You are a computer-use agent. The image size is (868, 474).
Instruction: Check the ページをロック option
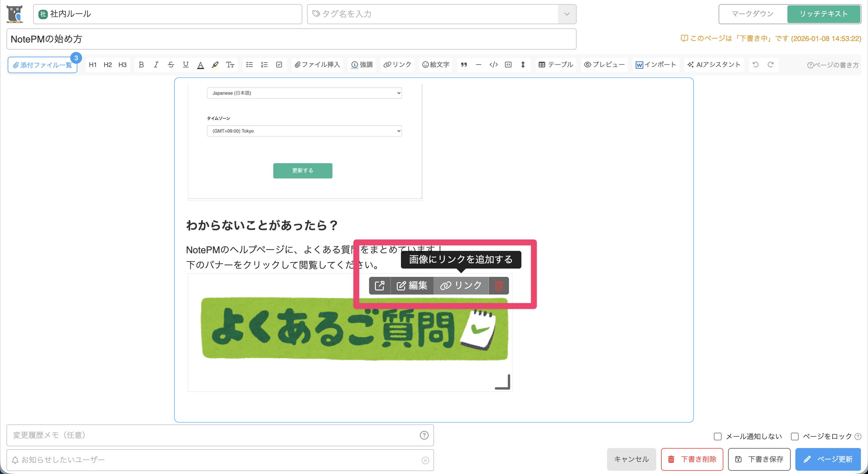click(x=794, y=436)
